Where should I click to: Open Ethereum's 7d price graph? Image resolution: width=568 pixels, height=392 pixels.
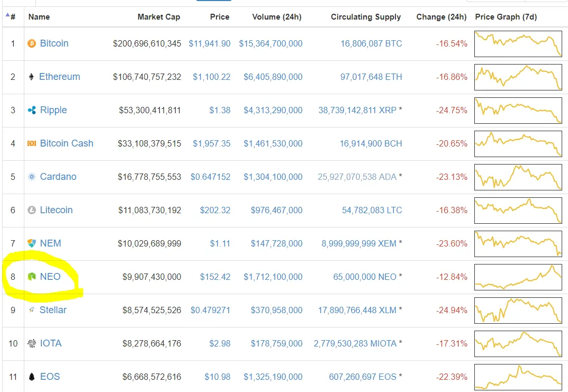coord(518,77)
